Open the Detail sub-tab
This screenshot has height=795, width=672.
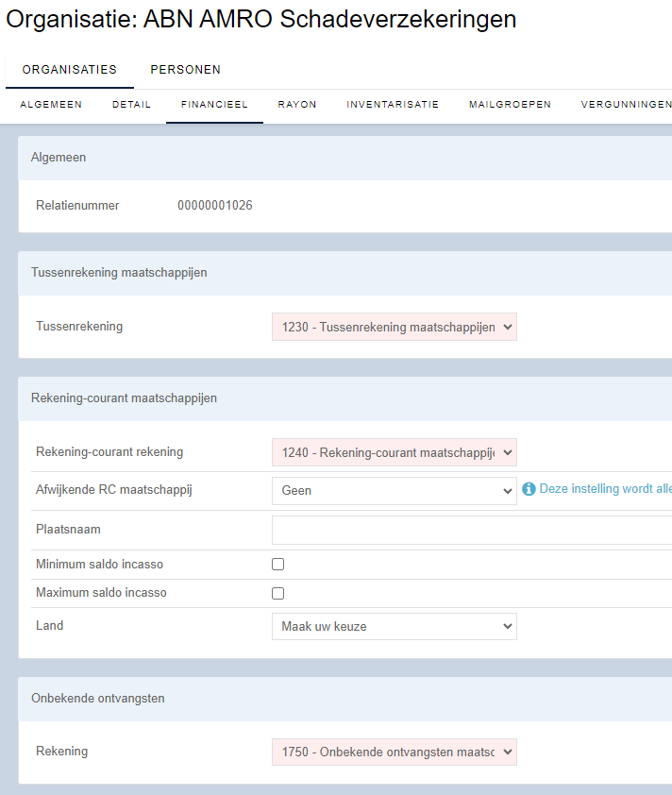click(132, 105)
